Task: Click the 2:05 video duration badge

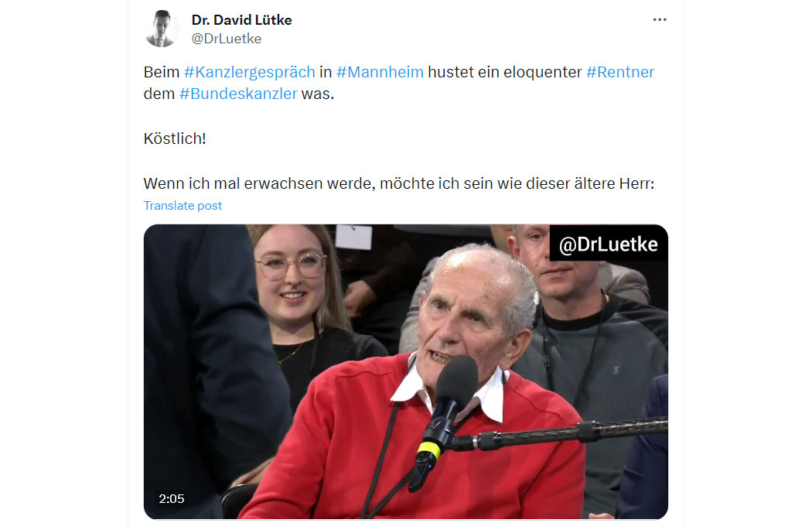Action: click(172, 499)
